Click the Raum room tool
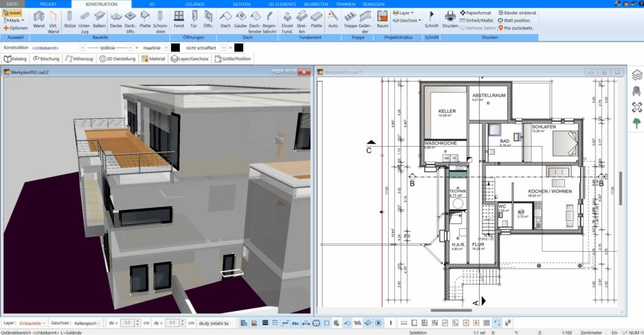 [x=382, y=20]
